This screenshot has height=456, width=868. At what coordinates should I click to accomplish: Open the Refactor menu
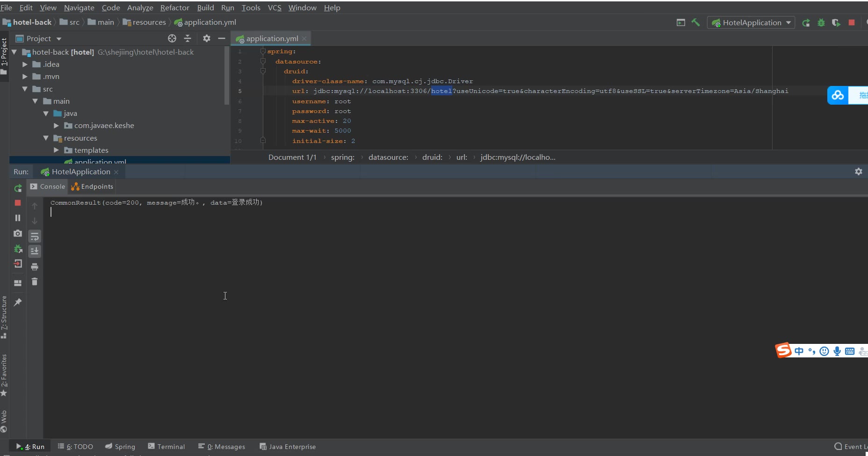click(174, 7)
